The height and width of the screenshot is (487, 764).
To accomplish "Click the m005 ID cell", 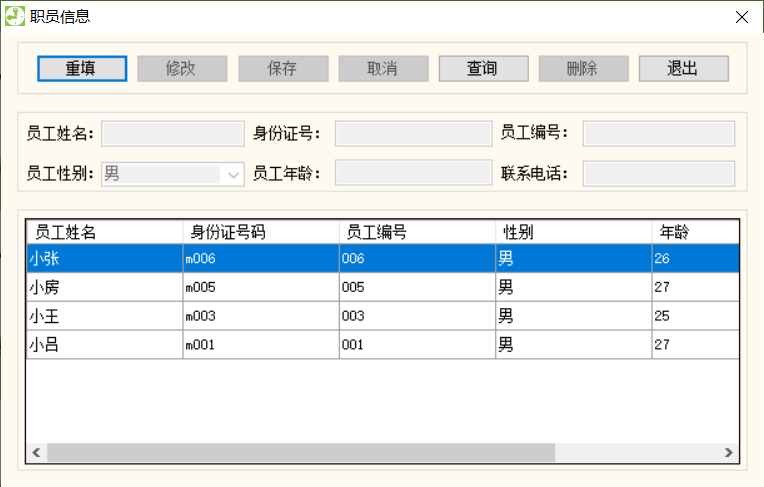I will point(261,287).
